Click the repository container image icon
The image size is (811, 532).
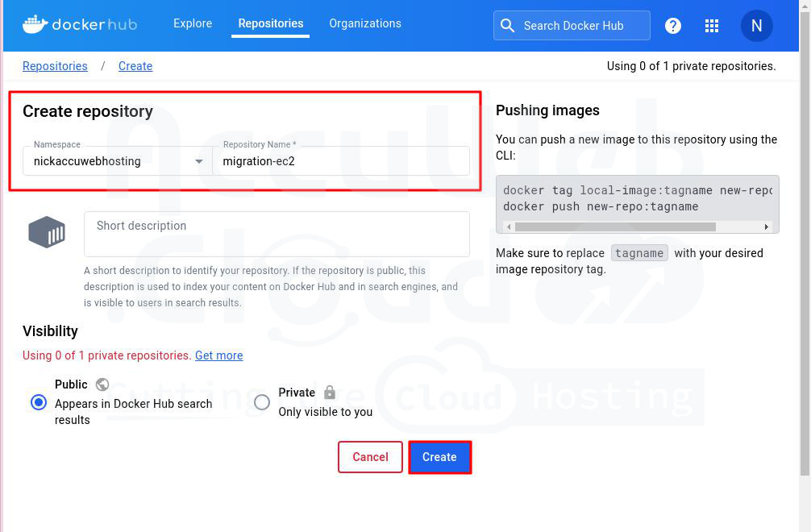(x=47, y=232)
